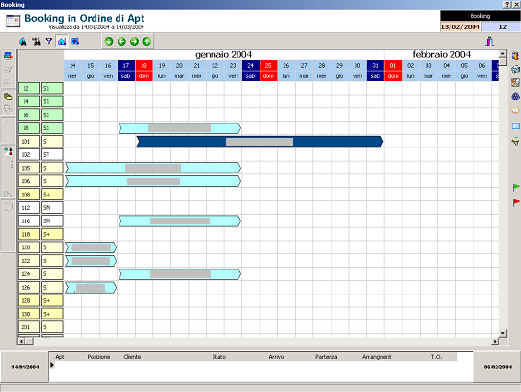
Task: Click the 14/01/2004 start date button at bottom left
Action: (x=25, y=367)
